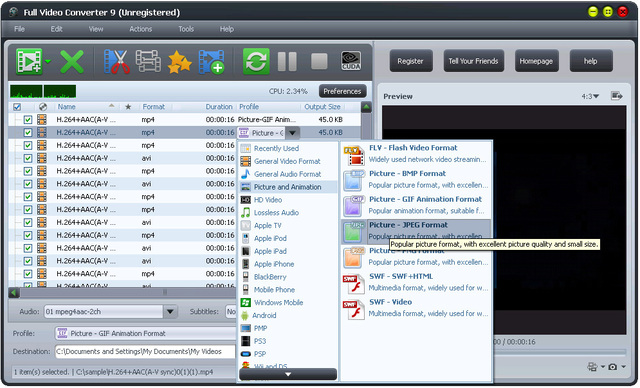Open Preferences
The height and width of the screenshot is (388, 640).
tap(342, 91)
